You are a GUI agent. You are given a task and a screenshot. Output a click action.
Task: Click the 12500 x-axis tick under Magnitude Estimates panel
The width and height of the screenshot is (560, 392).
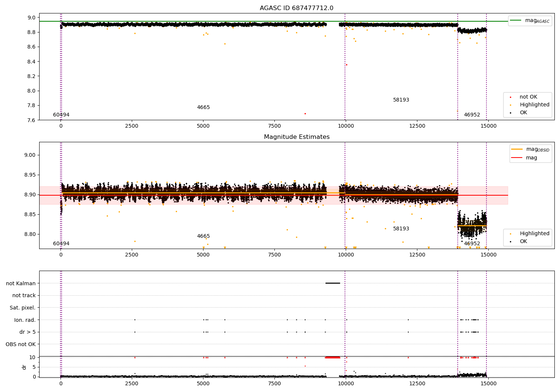(x=417, y=255)
